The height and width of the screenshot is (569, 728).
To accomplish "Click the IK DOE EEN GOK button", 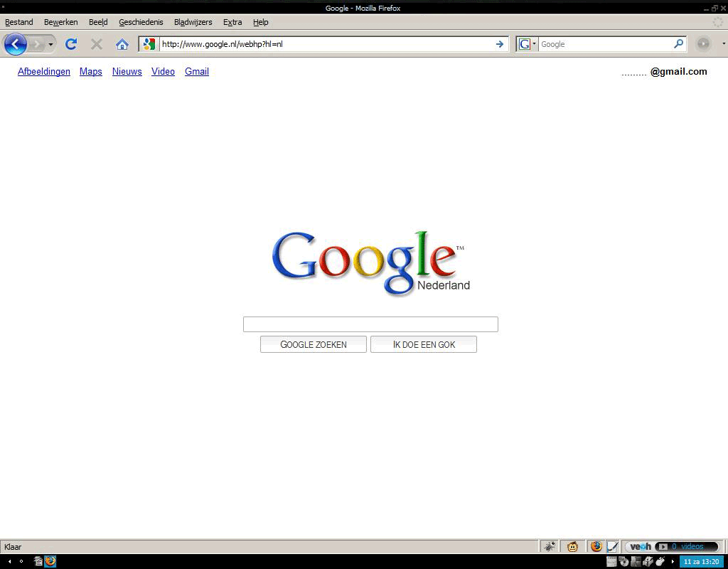I will 424,344.
